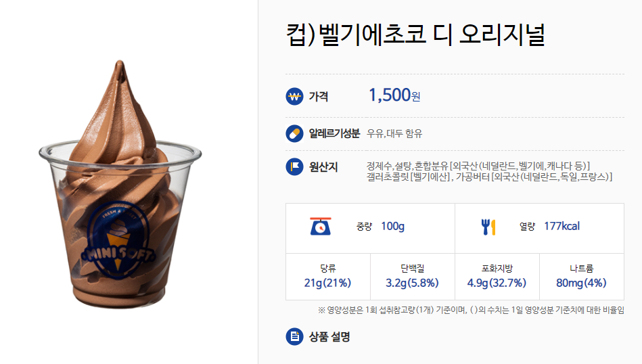
Task: Click the 가격 label
Action: [319, 97]
